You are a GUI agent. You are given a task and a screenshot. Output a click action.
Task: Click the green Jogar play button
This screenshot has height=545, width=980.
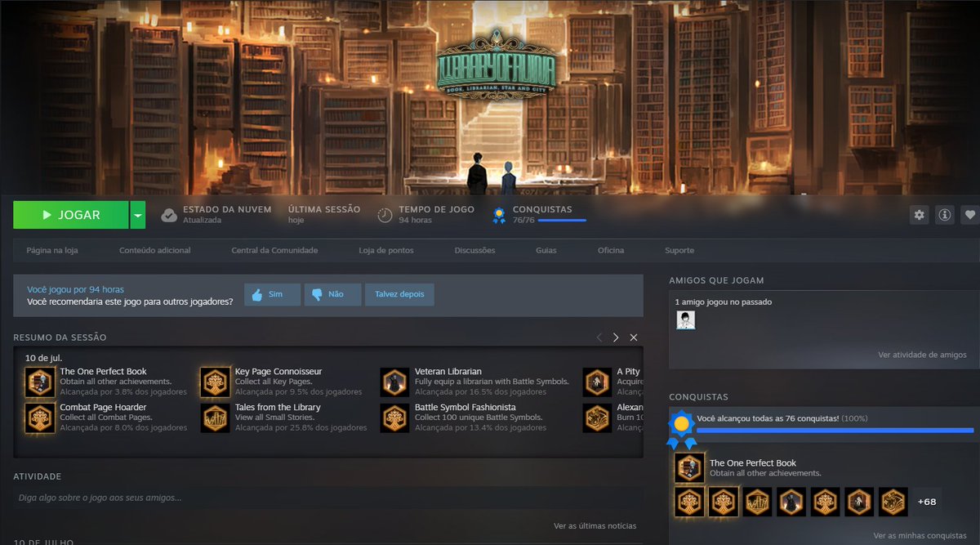tap(71, 215)
